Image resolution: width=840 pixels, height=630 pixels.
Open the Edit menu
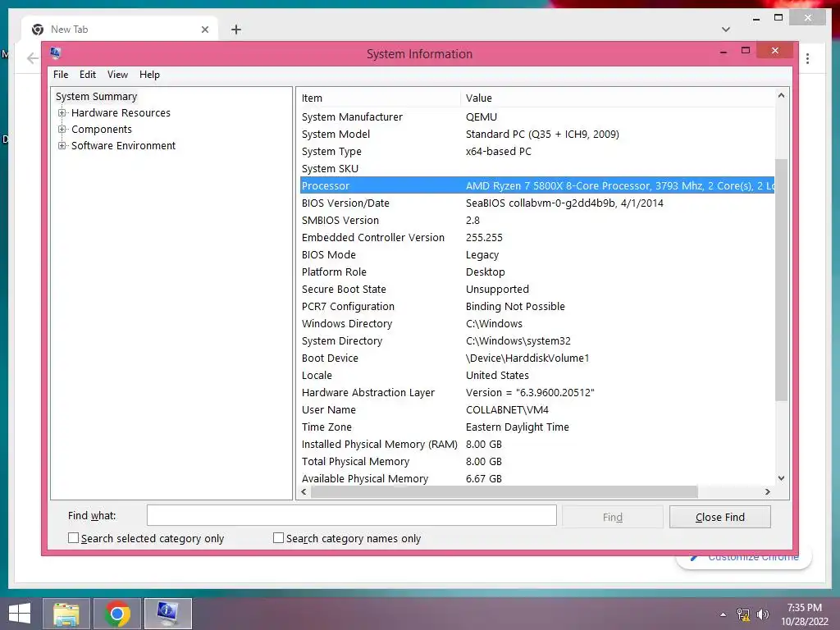87,75
